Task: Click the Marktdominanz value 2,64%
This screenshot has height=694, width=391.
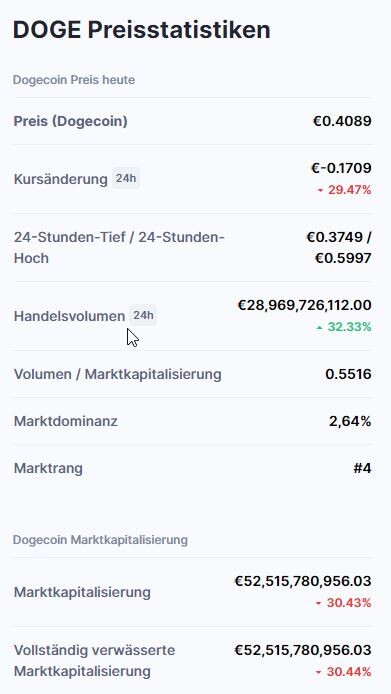Action: 350,421
